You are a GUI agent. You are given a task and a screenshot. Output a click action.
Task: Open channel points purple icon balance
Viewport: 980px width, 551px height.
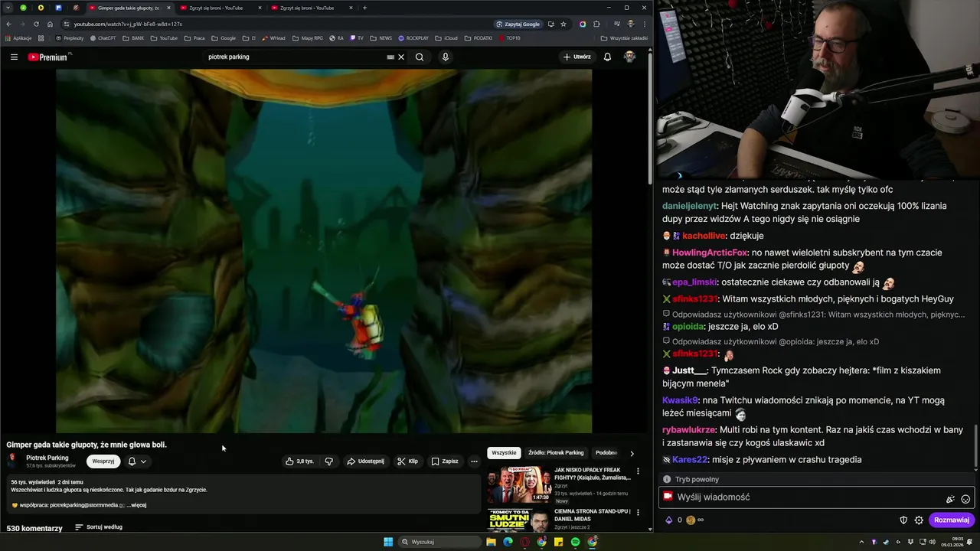tap(668, 520)
